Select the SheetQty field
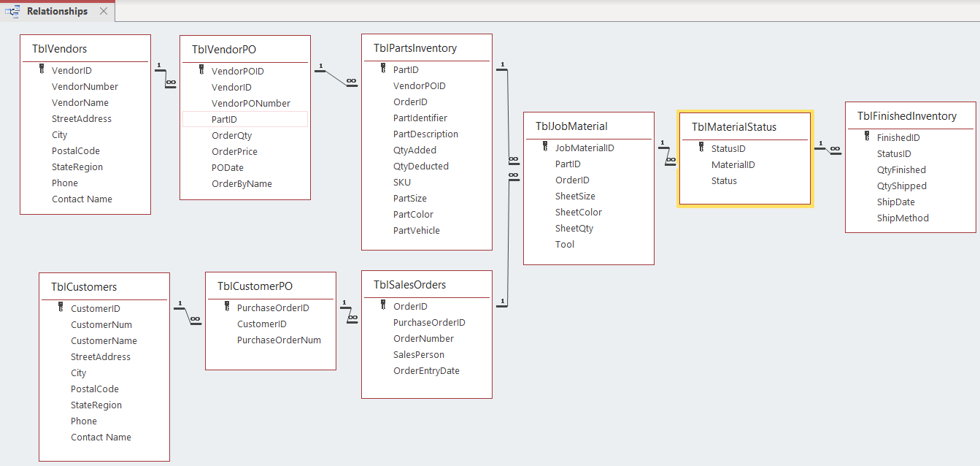Screen dimensions: 980x466 coord(574,228)
